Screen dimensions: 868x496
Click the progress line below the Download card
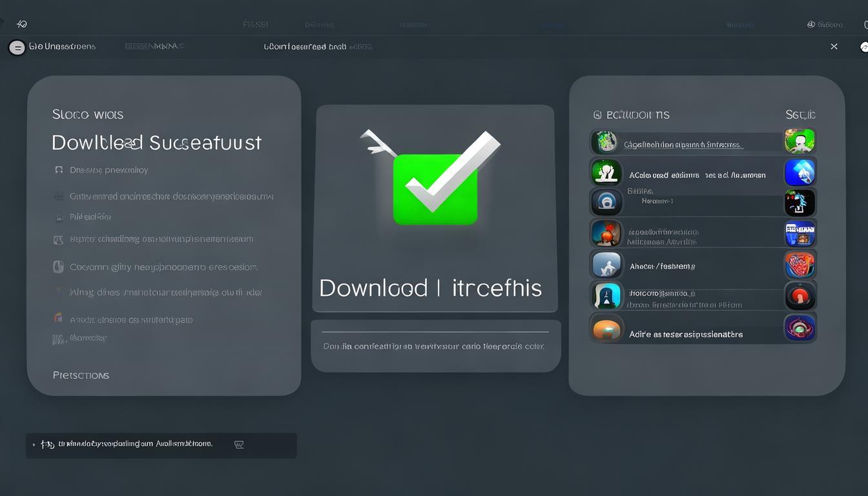tap(435, 332)
